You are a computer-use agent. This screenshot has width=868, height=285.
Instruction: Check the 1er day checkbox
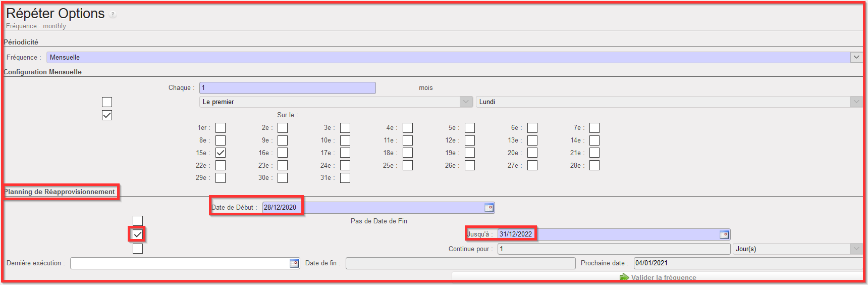[x=221, y=128]
